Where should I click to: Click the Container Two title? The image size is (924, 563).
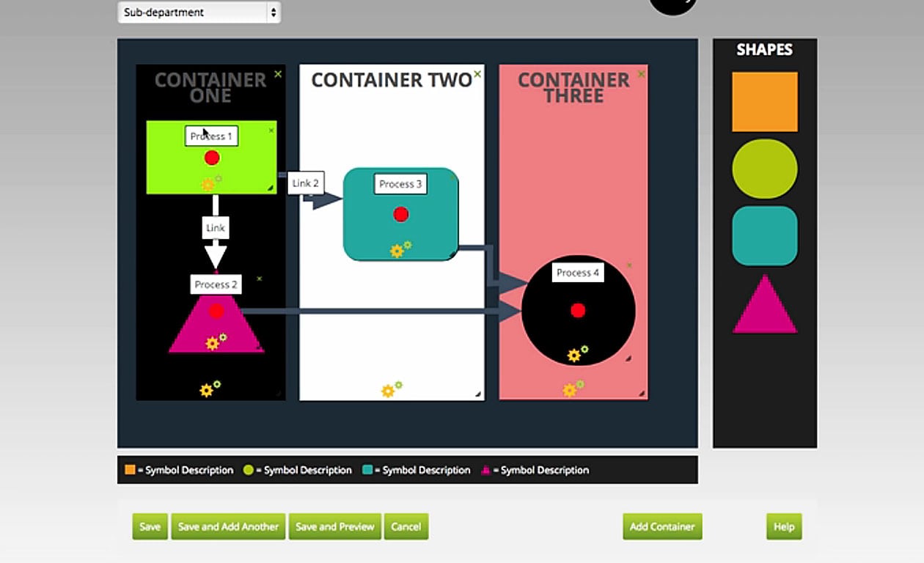click(x=392, y=80)
